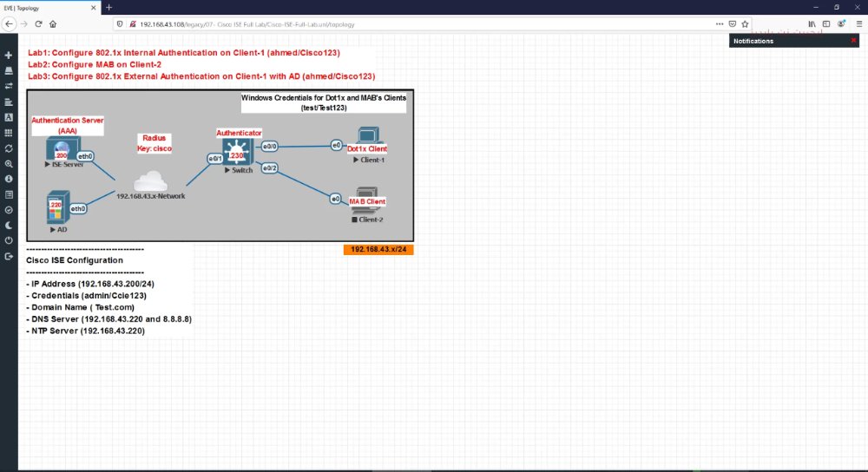Click the e0/0 interface label on Switch
The height and width of the screenshot is (472, 868).
(270, 147)
